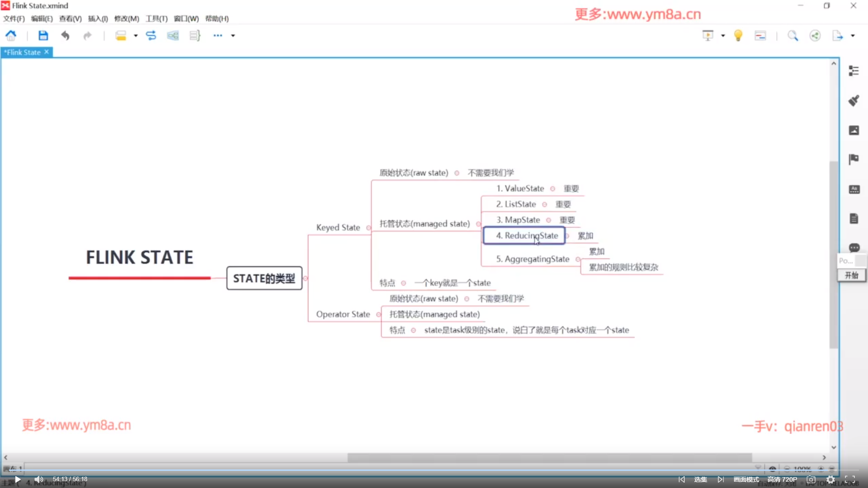Image resolution: width=868 pixels, height=488 pixels.
Task: Open the 文件(F) menu
Action: pyautogui.click(x=14, y=19)
